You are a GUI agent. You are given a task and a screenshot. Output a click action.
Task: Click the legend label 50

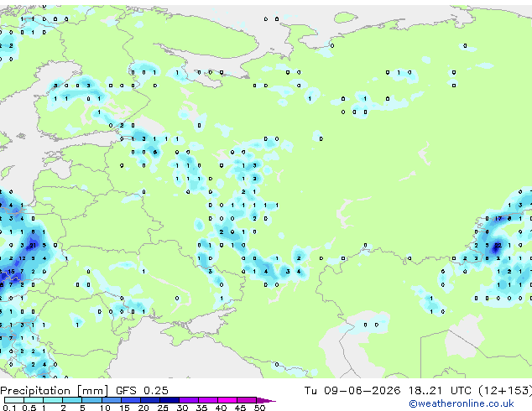tap(259, 408)
